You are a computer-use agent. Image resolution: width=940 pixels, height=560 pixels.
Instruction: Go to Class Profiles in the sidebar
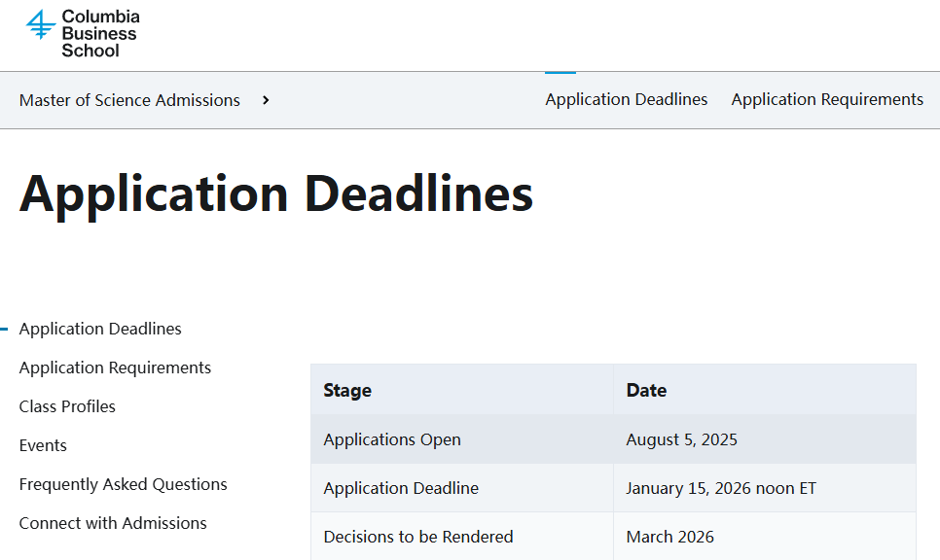[67, 406]
